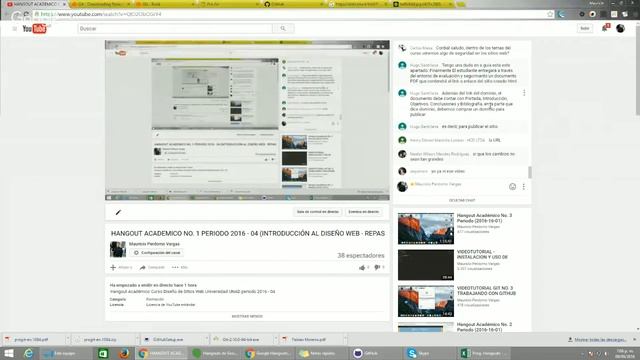Switch to the Pro Git browser tab

(x=229, y=4)
